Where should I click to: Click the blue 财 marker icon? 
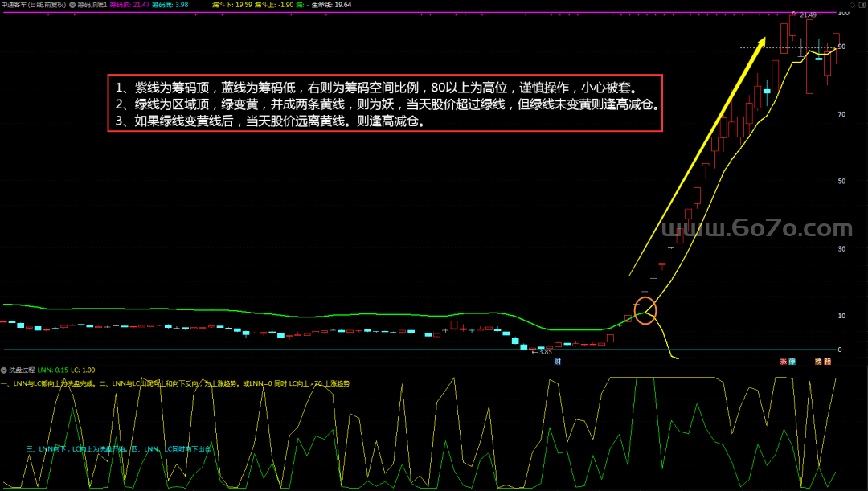pyautogui.click(x=557, y=362)
